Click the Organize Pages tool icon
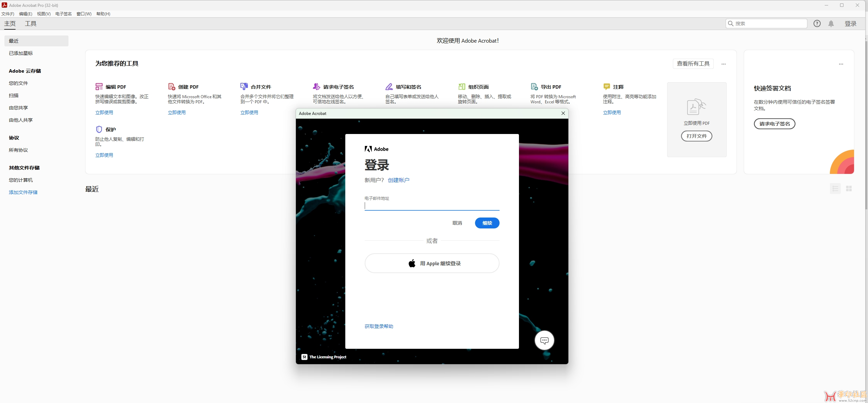 point(462,87)
